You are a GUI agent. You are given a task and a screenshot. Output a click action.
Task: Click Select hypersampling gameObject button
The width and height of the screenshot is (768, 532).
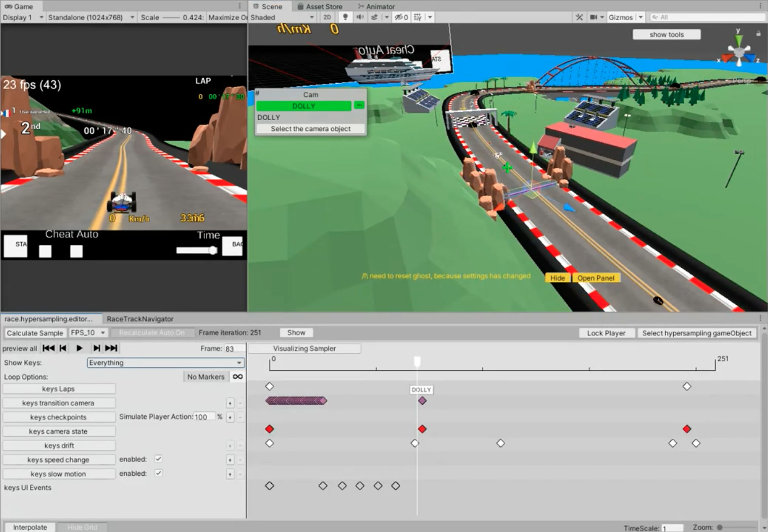[x=696, y=333]
